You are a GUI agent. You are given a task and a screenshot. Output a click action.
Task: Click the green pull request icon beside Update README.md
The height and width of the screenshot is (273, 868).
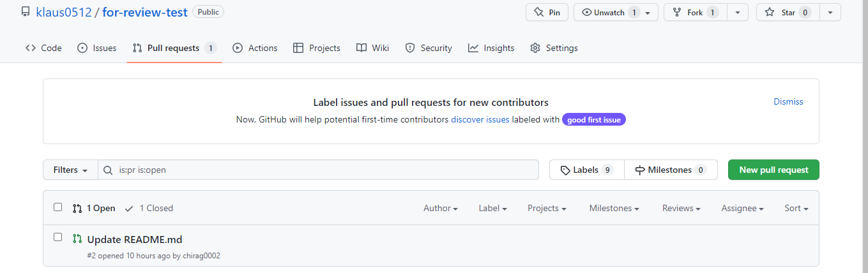pyautogui.click(x=77, y=239)
